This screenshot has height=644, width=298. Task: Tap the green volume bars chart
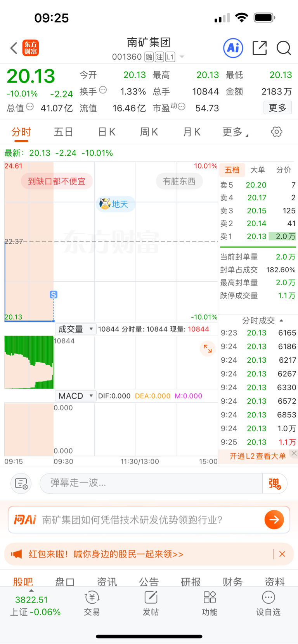click(29, 362)
